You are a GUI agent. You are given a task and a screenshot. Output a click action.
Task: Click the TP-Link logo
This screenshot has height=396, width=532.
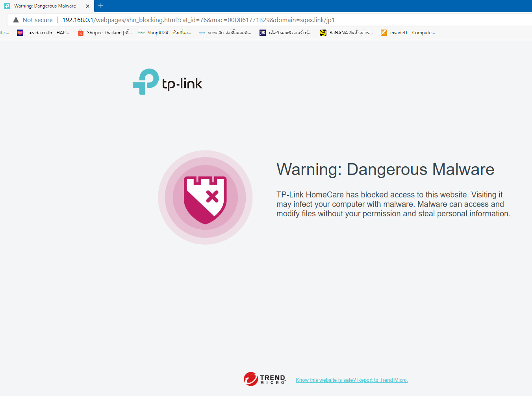point(167,82)
